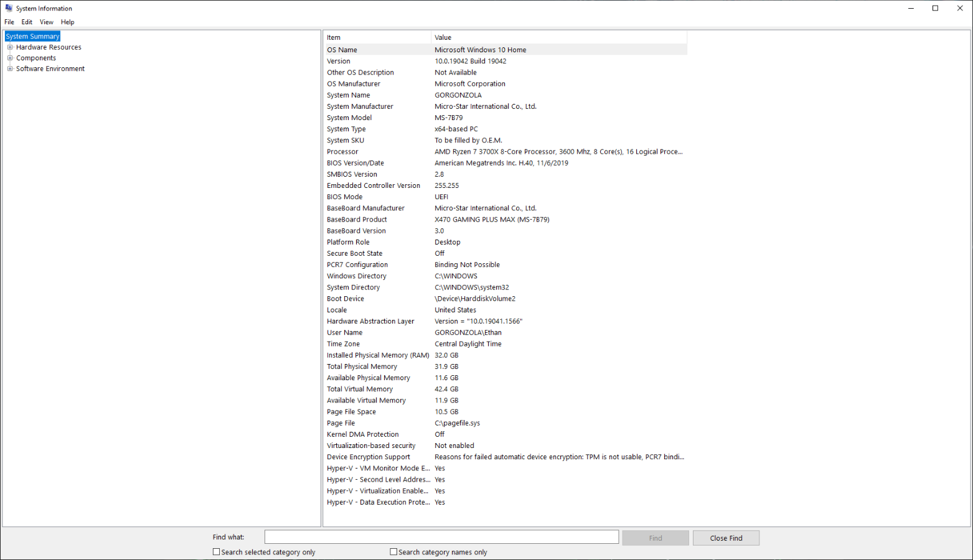
Task: Select the OS Name row
Action: pos(505,50)
